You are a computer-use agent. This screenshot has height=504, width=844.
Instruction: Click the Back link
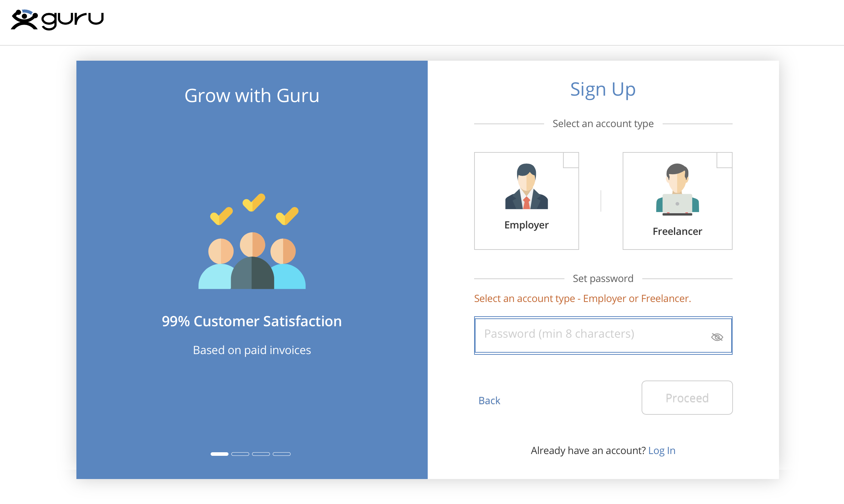point(489,400)
